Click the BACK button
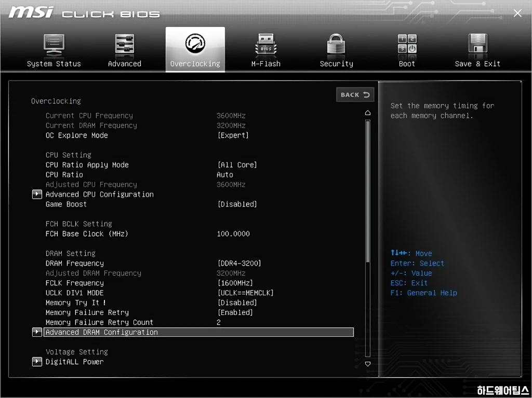The width and height of the screenshot is (532, 398). (x=355, y=94)
